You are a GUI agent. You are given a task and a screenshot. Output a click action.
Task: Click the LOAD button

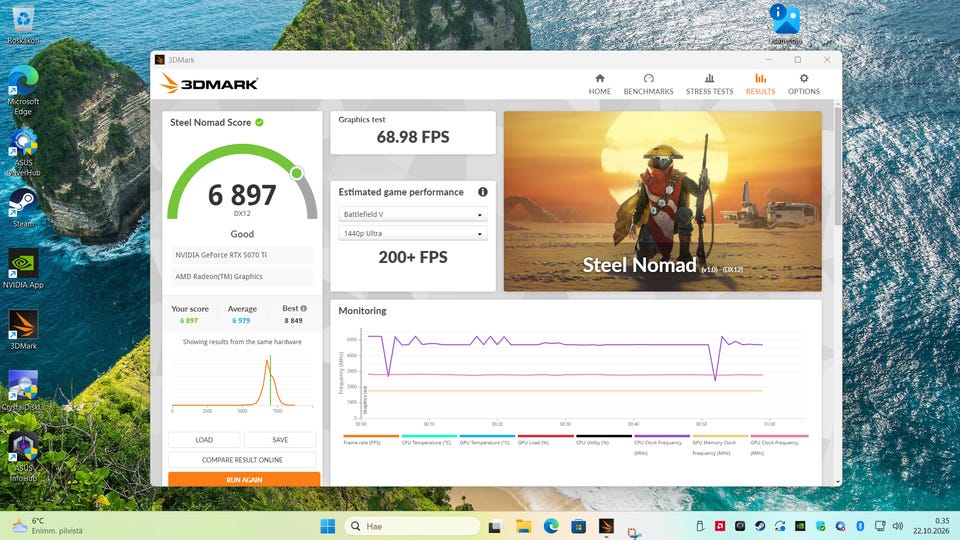[204, 440]
